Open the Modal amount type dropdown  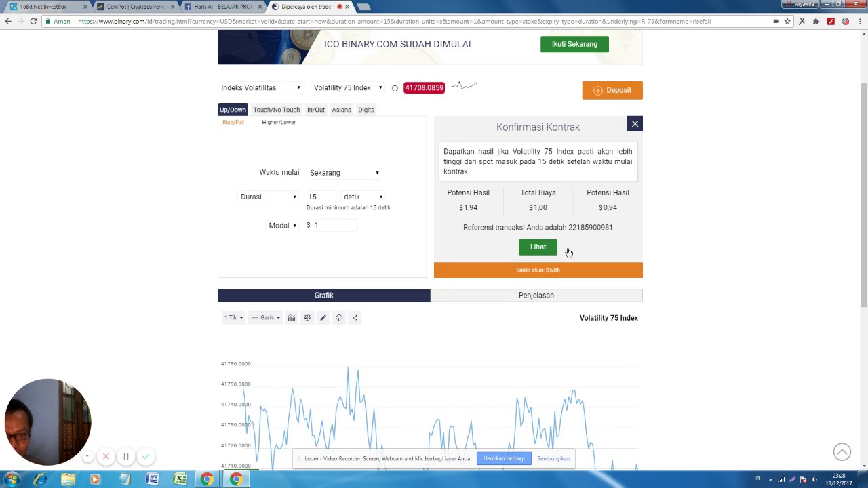[x=283, y=226]
